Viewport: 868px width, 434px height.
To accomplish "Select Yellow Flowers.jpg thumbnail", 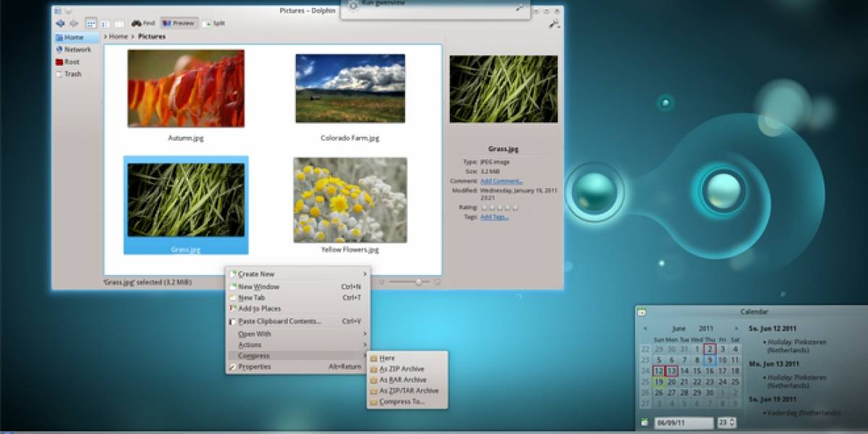I will (x=350, y=200).
